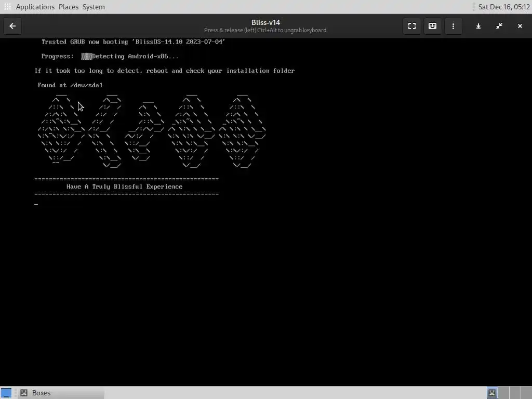Viewport: 532px width, 399px height.
Task: Click the 'Found at /dev/sda1' console line
Action: [x=70, y=85]
